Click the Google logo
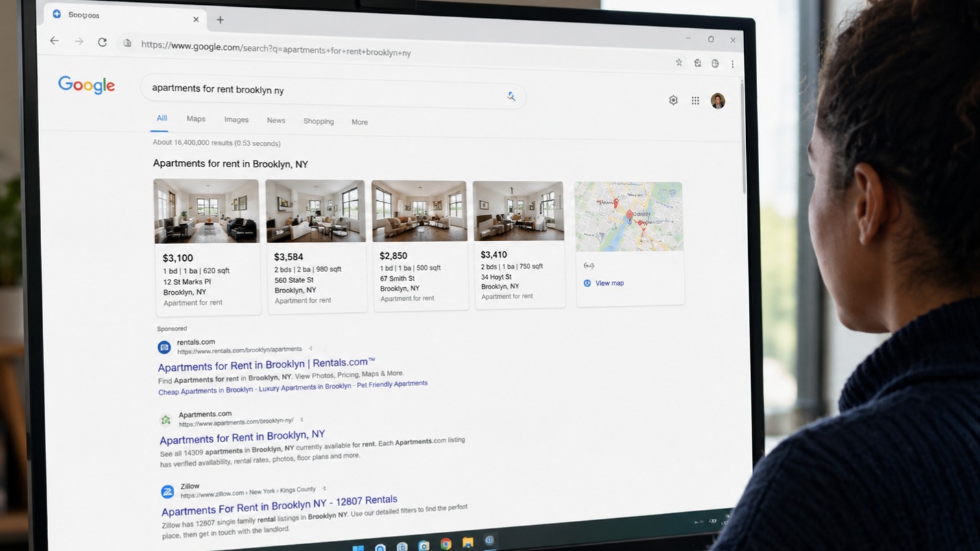980x551 pixels. (86, 85)
